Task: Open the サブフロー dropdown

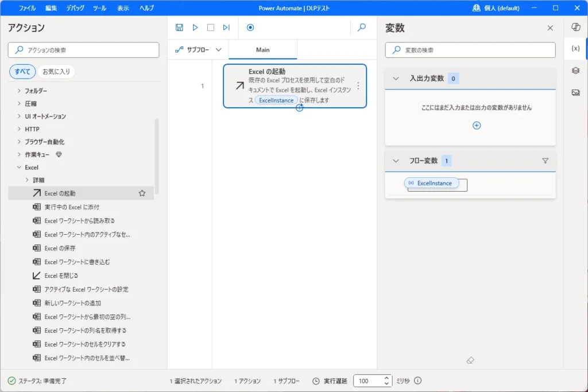Action: pyautogui.click(x=198, y=50)
